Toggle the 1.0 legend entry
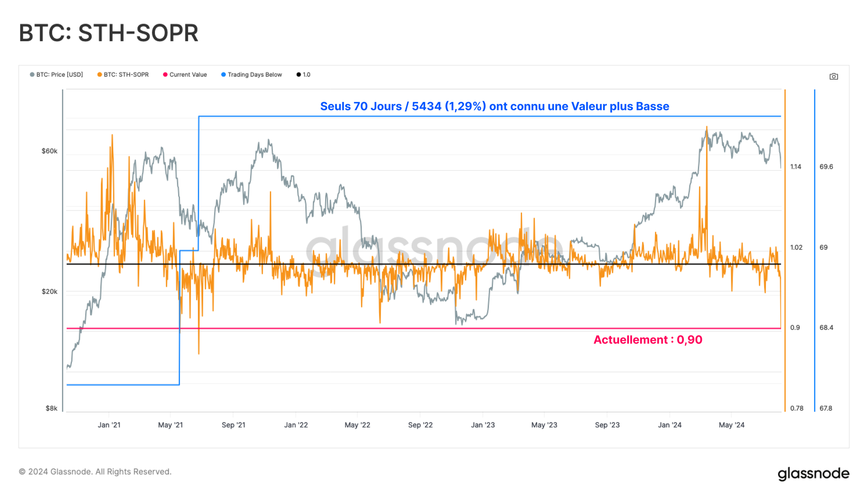 pyautogui.click(x=306, y=75)
